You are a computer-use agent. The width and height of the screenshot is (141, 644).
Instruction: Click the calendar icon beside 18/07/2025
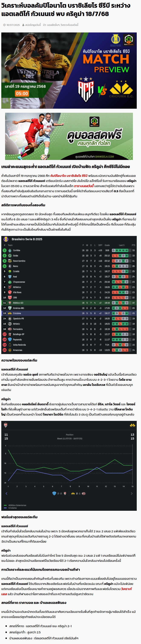click(4, 25)
